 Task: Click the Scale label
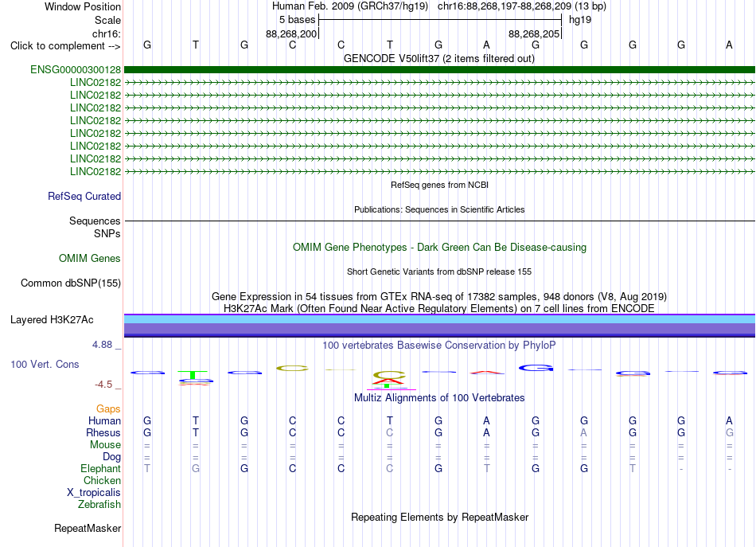[107, 20]
